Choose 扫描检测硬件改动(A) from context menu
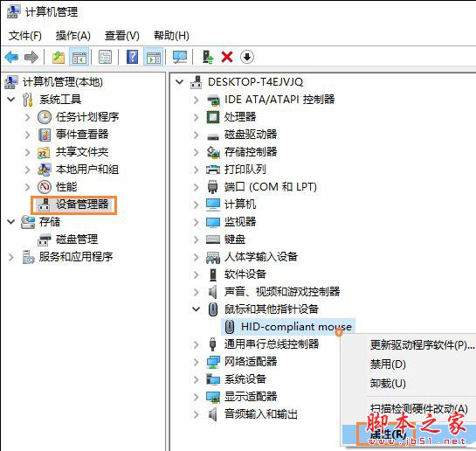Screen dimensions: 476x451 click(419, 408)
